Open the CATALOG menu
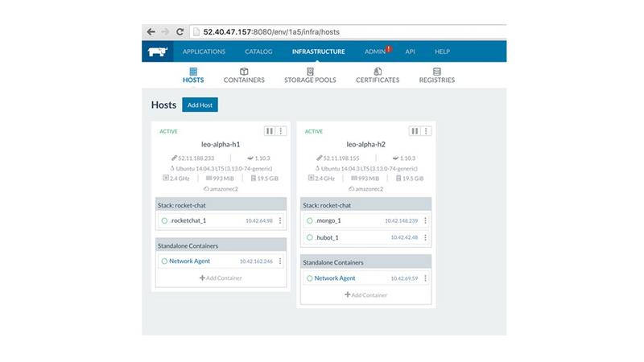Viewport: 644px width, 362px height. [x=258, y=51]
